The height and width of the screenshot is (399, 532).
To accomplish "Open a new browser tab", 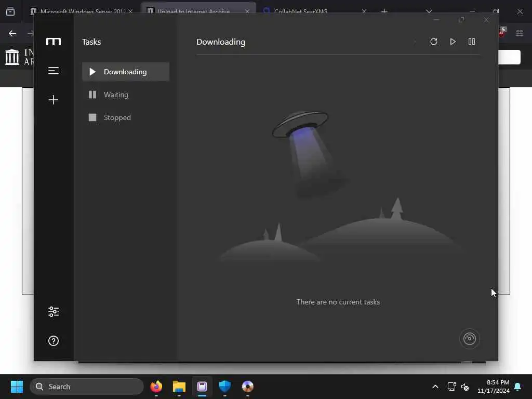I will point(384,11).
